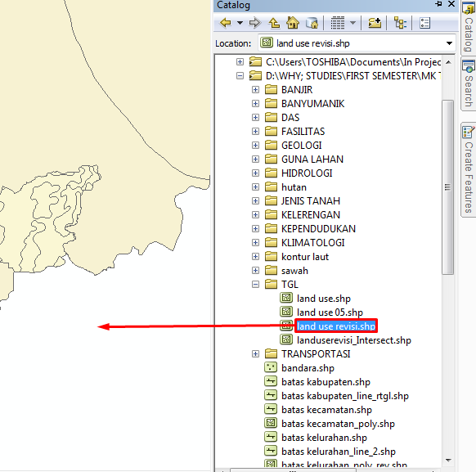Image resolution: width=476 pixels, height=472 pixels.
Task: Click the Catalog tree vertical scrollbar thumb
Action: pyautogui.click(x=447, y=187)
